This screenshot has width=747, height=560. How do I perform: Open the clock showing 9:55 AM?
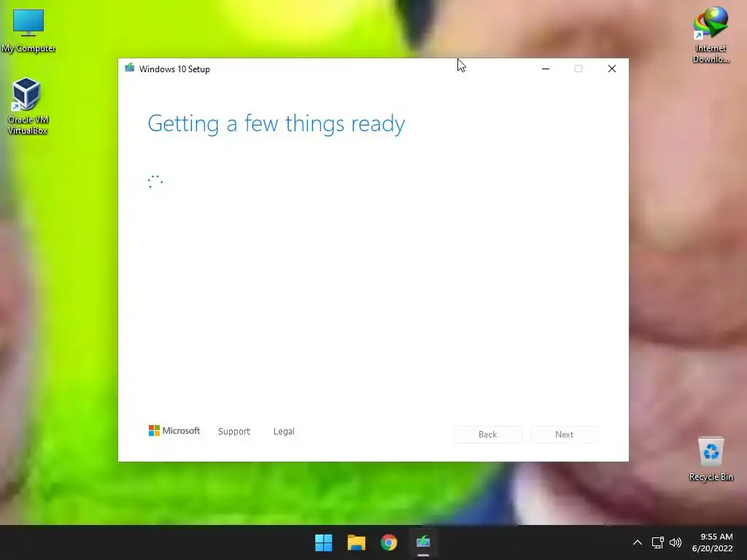click(x=712, y=542)
